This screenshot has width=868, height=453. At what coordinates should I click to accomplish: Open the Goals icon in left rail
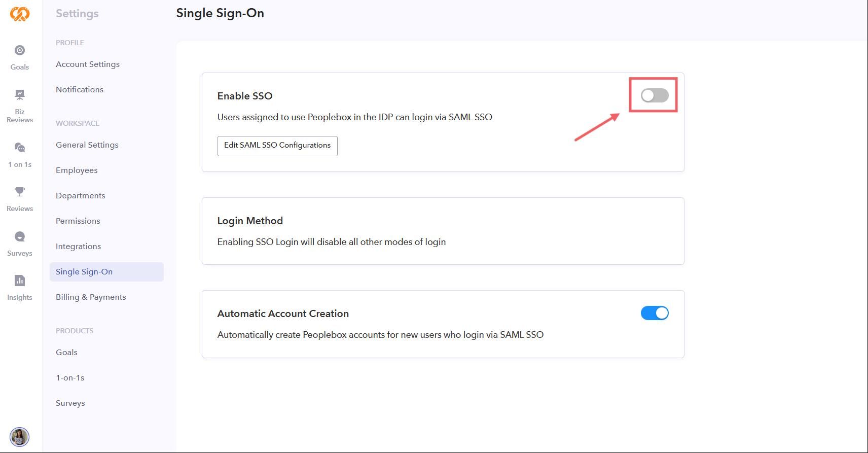(20, 50)
